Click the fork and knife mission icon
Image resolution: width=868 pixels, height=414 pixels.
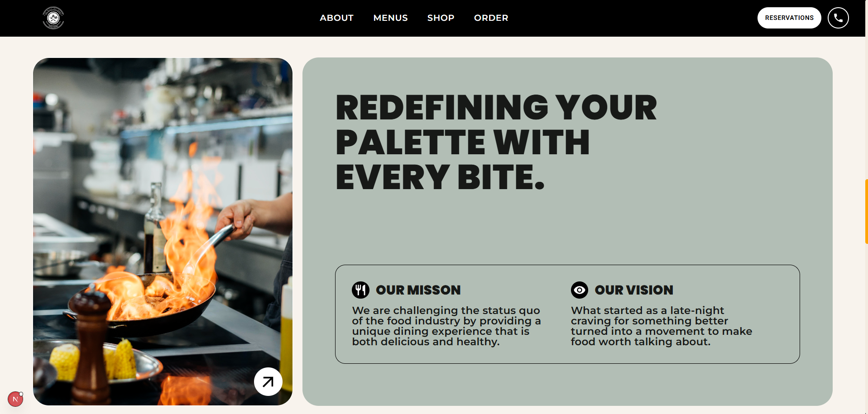[x=360, y=290]
